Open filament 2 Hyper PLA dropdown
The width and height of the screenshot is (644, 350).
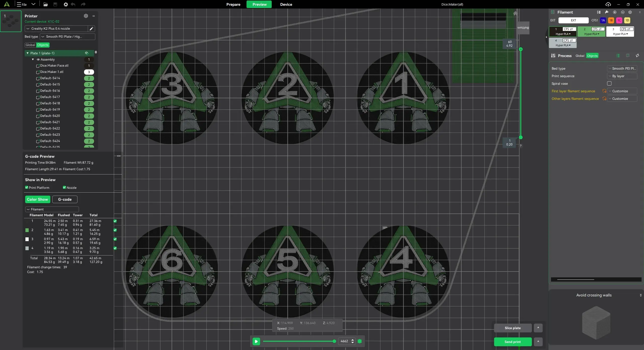click(x=592, y=34)
